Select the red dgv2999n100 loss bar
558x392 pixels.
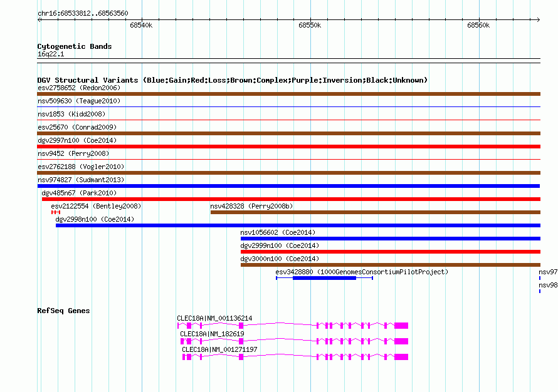coord(391,252)
